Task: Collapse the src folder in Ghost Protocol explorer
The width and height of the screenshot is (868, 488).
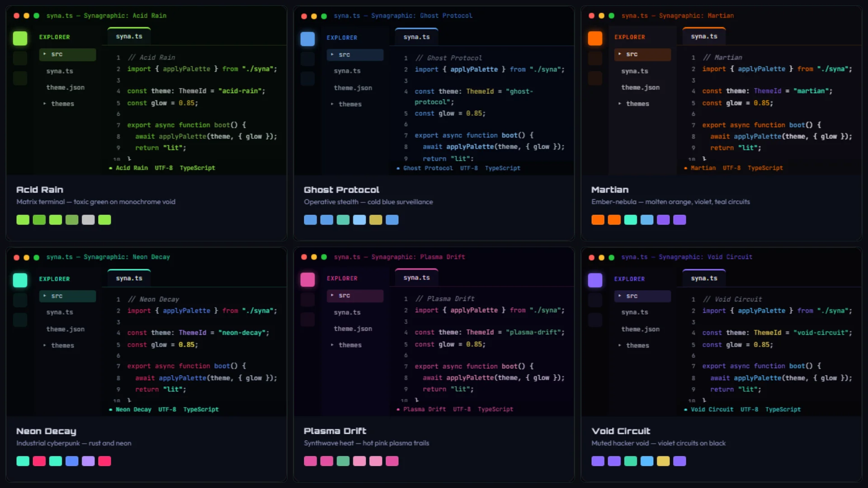Action: tap(355, 55)
